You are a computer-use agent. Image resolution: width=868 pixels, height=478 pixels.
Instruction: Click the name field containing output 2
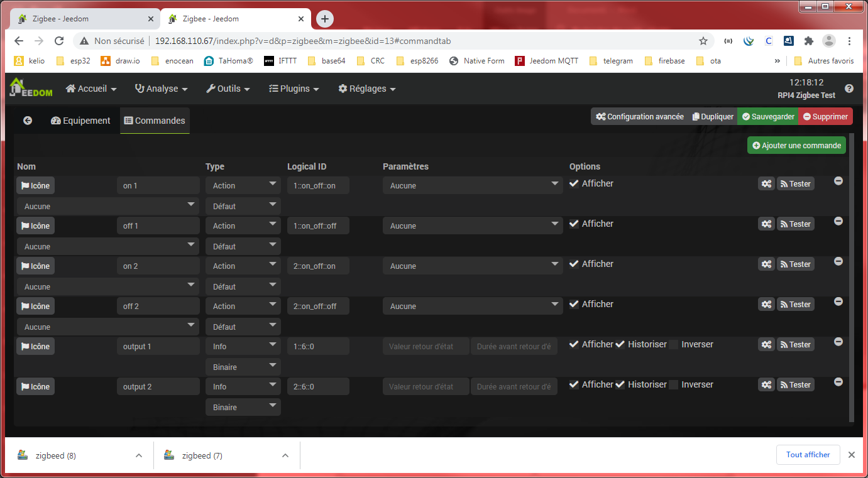(x=158, y=386)
